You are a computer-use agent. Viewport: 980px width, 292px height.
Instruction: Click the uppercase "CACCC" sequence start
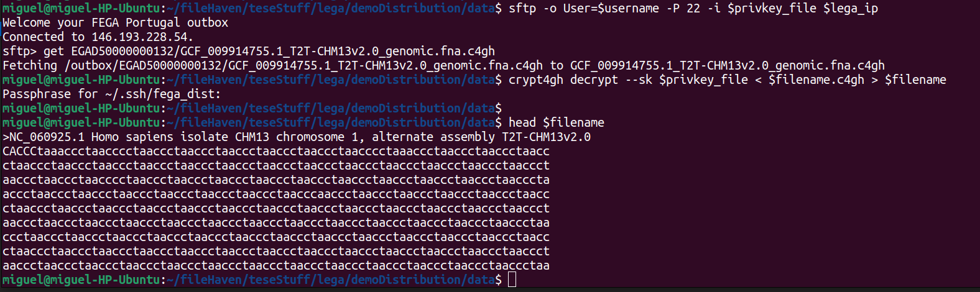(20, 152)
